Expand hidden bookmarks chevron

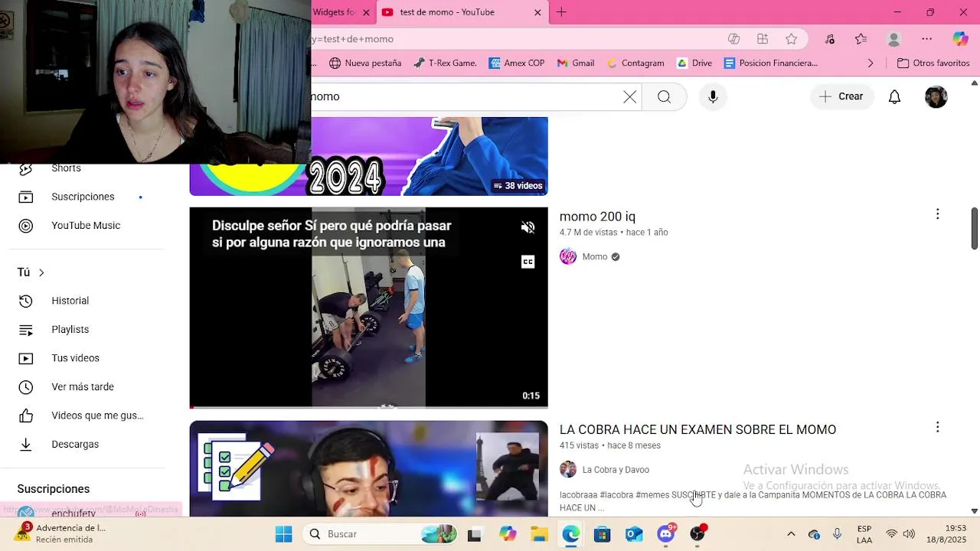[870, 64]
